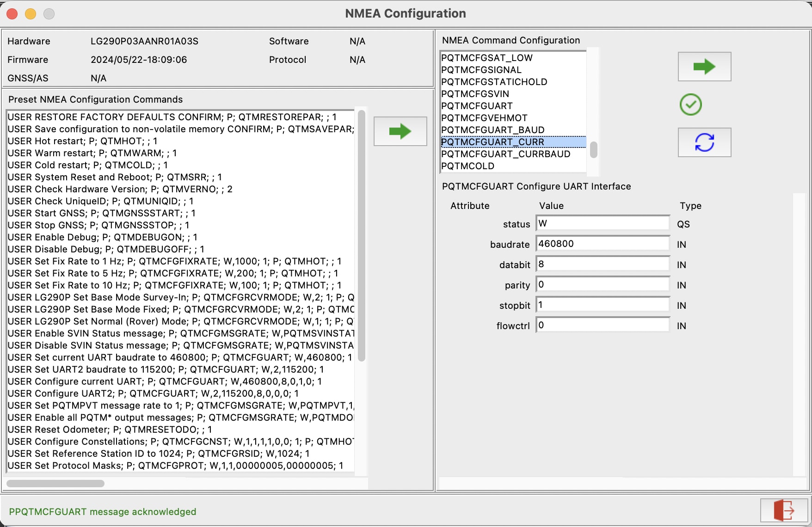This screenshot has height=527, width=812.
Task: Select USER Disable Debug preset
Action: (181, 249)
